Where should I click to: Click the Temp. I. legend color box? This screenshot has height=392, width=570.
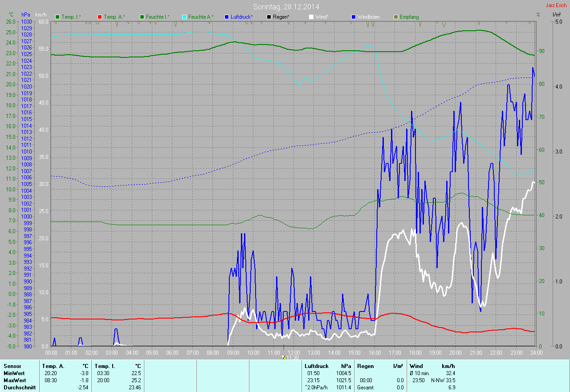(57, 17)
